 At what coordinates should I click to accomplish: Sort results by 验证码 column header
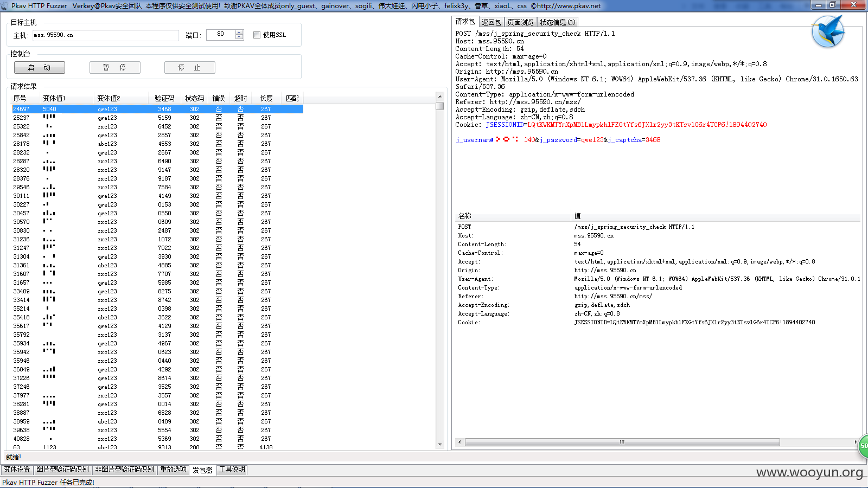[164, 98]
